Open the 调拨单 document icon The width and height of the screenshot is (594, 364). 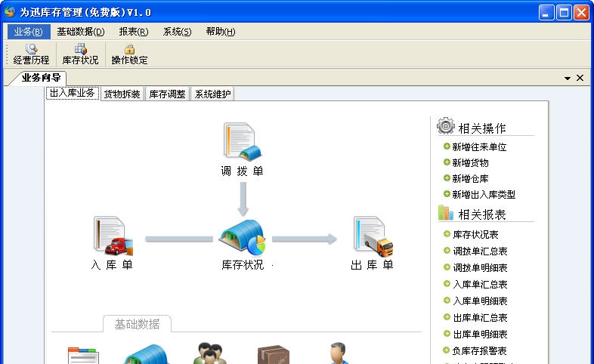click(x=243, y=141)
